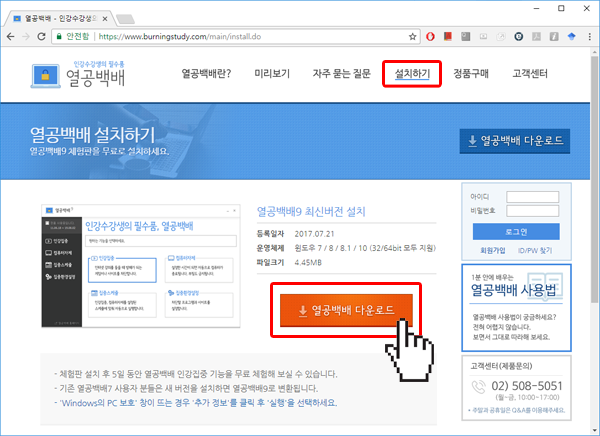
Task: Click the red book extension icon
Action: point(448,36)
